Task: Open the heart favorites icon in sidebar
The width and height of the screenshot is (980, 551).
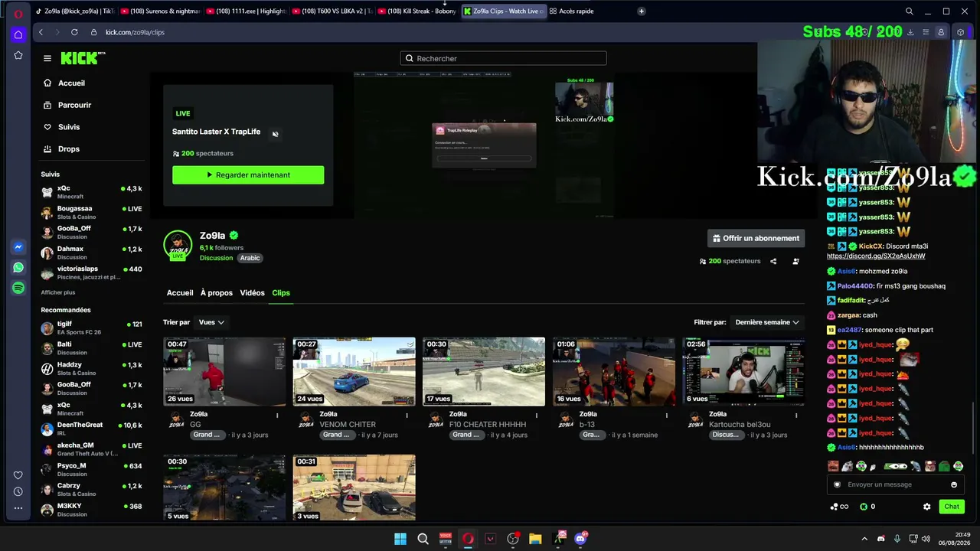Action: 18,475
